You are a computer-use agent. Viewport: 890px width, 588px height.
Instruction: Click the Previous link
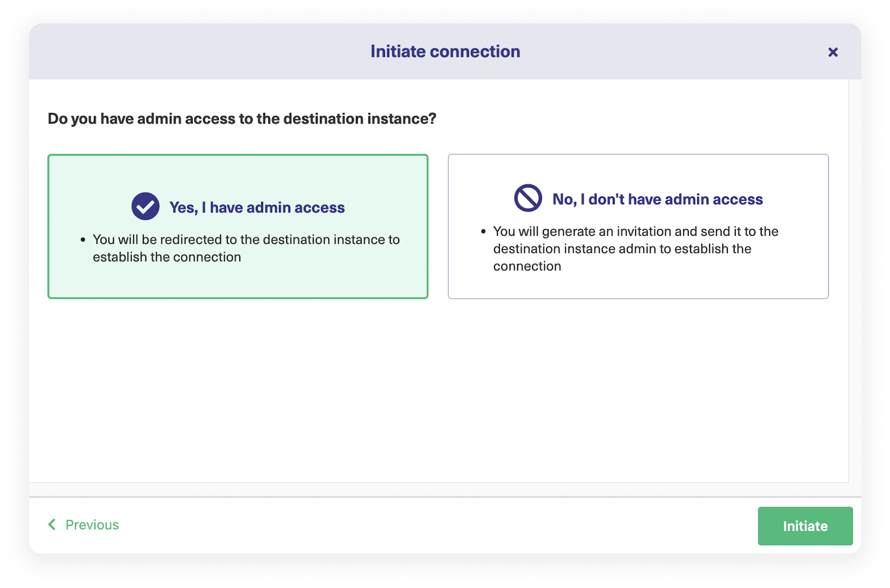click(92, 524)
